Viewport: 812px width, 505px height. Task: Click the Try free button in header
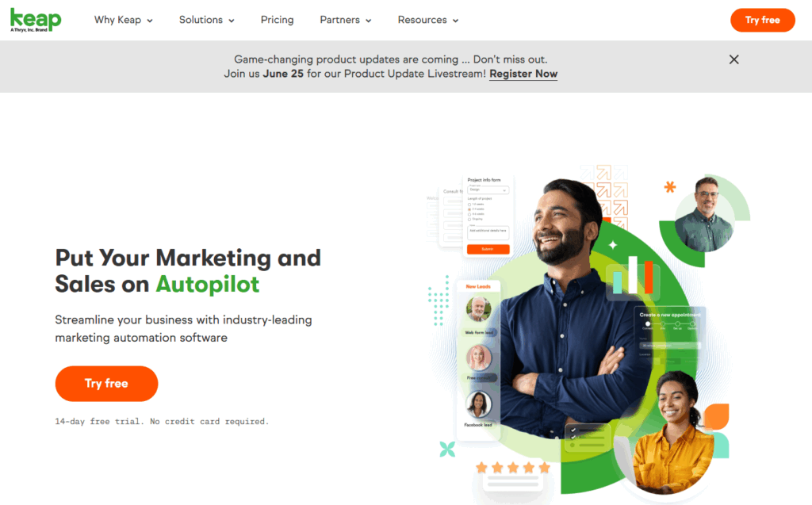coord(762,20)
